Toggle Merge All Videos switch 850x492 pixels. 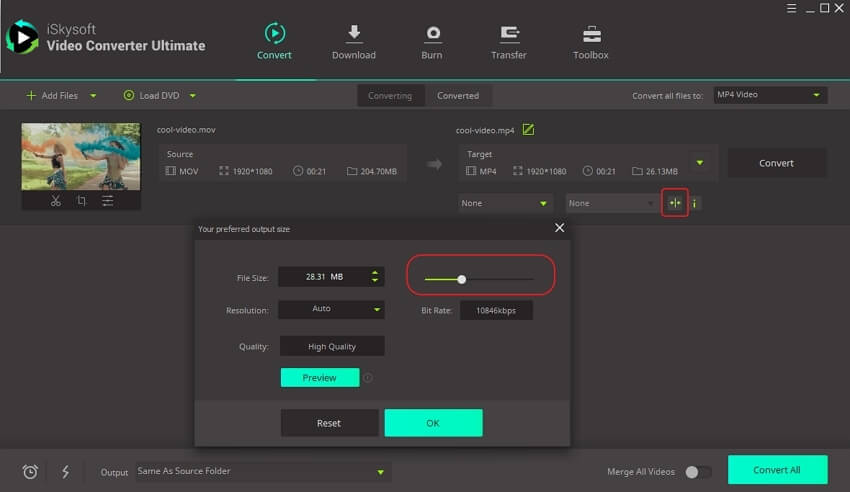[698, 472]
